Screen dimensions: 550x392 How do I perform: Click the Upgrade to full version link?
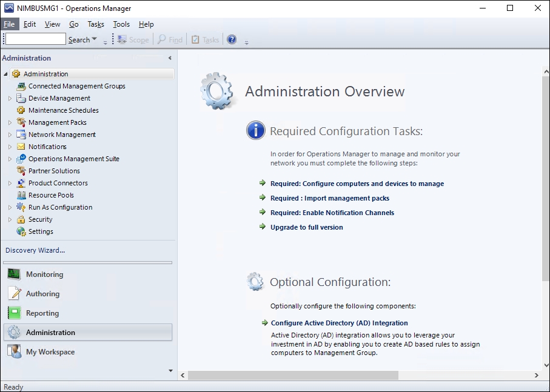307,227
